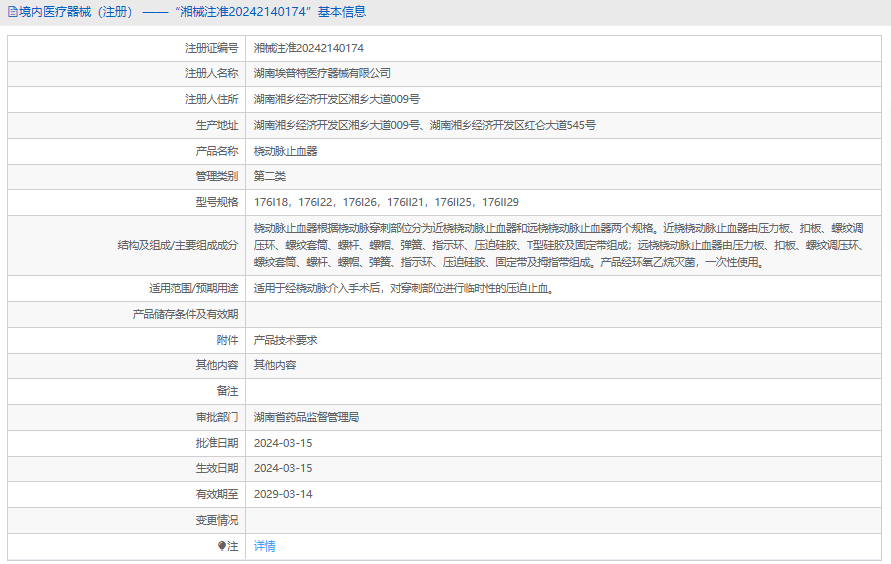Click the document icon beside the page title

point(13,12)
